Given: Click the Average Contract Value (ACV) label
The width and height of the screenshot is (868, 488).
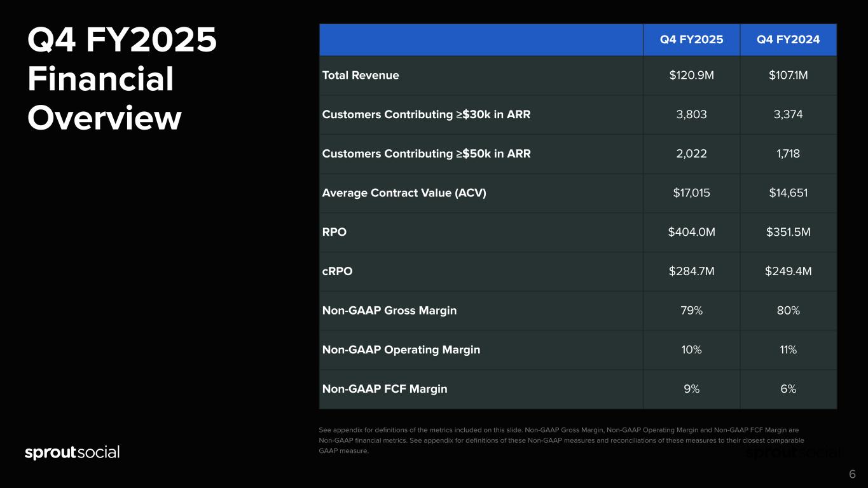Looking at the screenshot, I should [x=404, y=193].
